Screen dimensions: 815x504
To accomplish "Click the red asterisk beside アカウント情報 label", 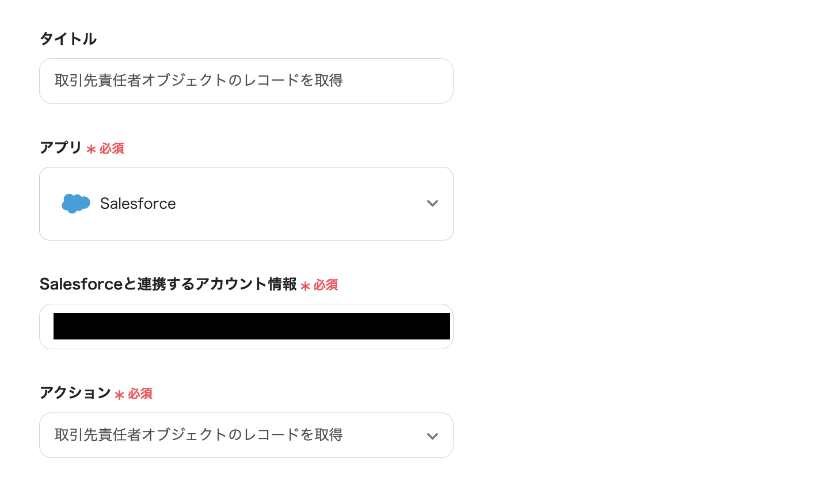I will point(305,286).
